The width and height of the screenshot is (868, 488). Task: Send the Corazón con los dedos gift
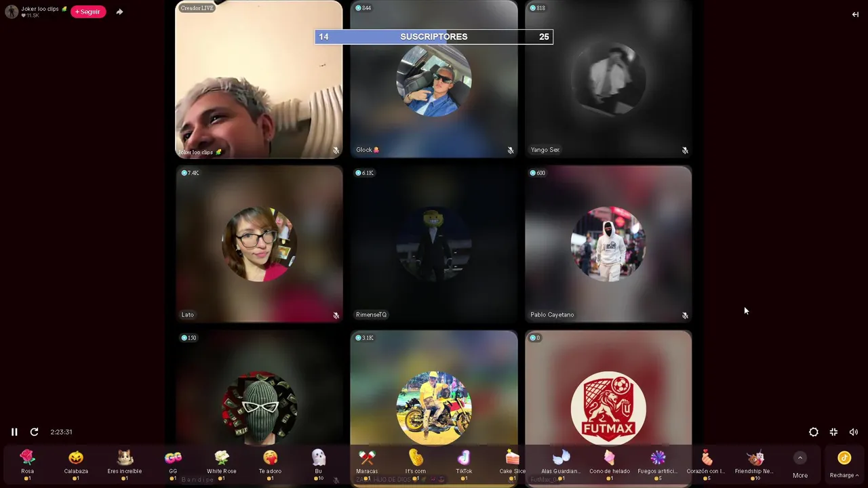pos(707,464)
